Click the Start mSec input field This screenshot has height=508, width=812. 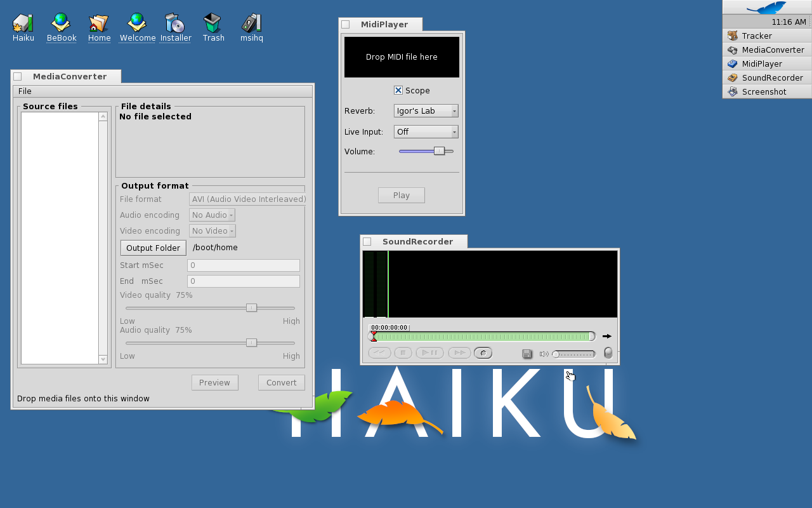[244, 265]
